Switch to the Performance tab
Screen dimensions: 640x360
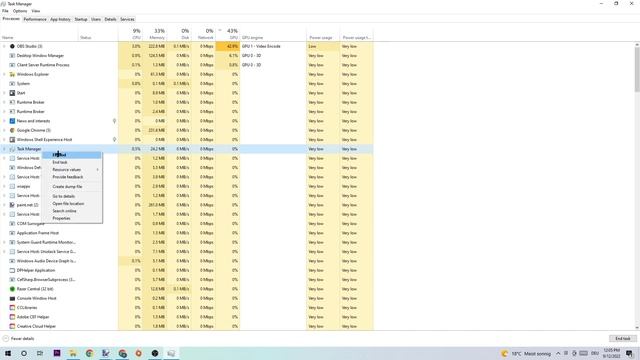(35, 19)
